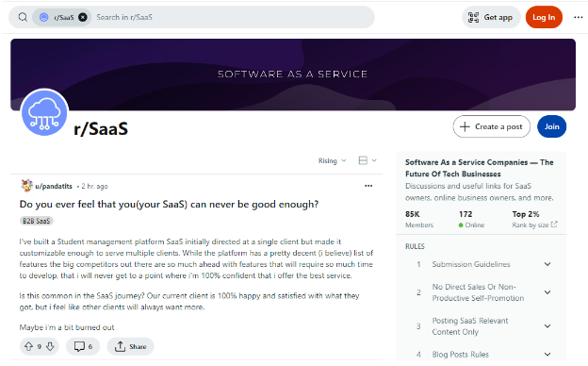Upvote the post
This screenshot has height=366, width=588.
[x=28, y=346]
